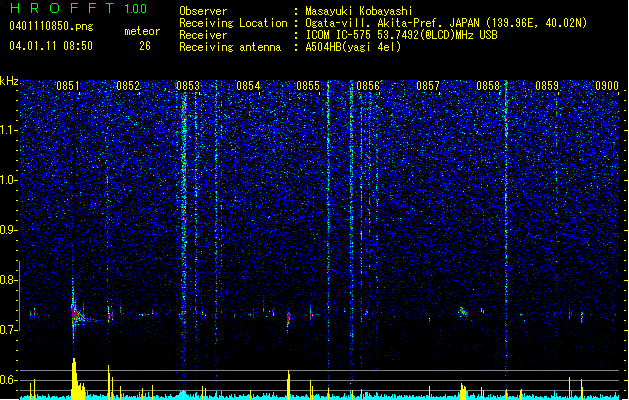
Task: Click the date stamp 04.01.11 08:50
Action: pos(51,46)
